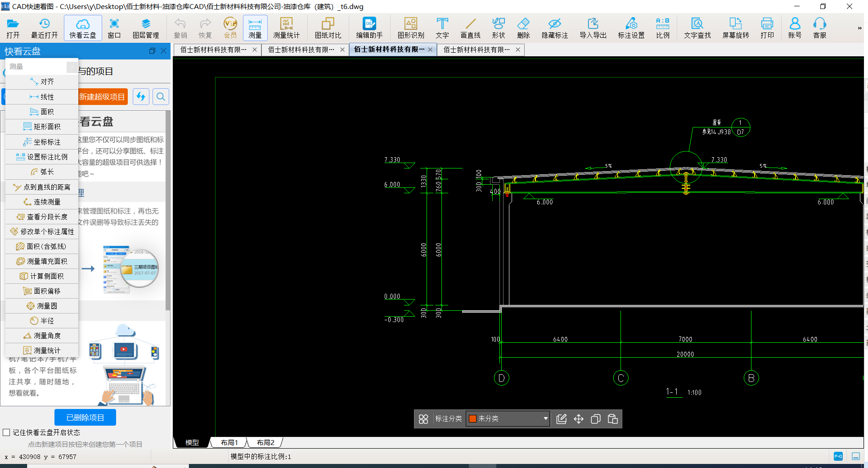This screenshot has width=868, height=468.
Task: Toggle 隐藏标注 hide annotations
Action: [555, 28]
